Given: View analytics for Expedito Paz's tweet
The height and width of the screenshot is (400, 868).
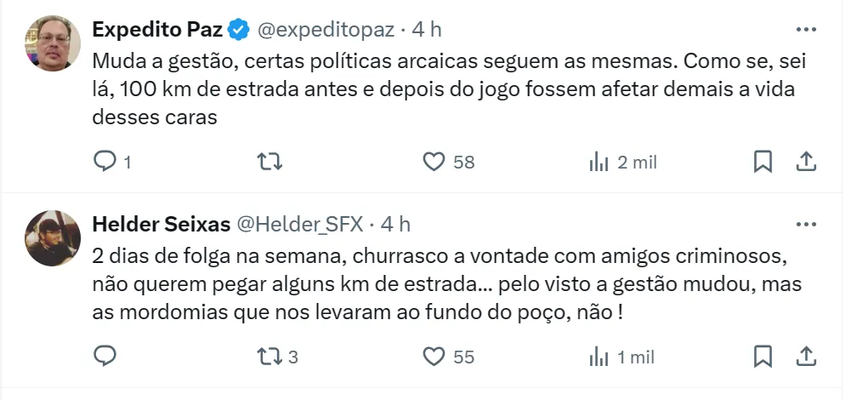Looking at the screenshot, I should pos(599,162).
